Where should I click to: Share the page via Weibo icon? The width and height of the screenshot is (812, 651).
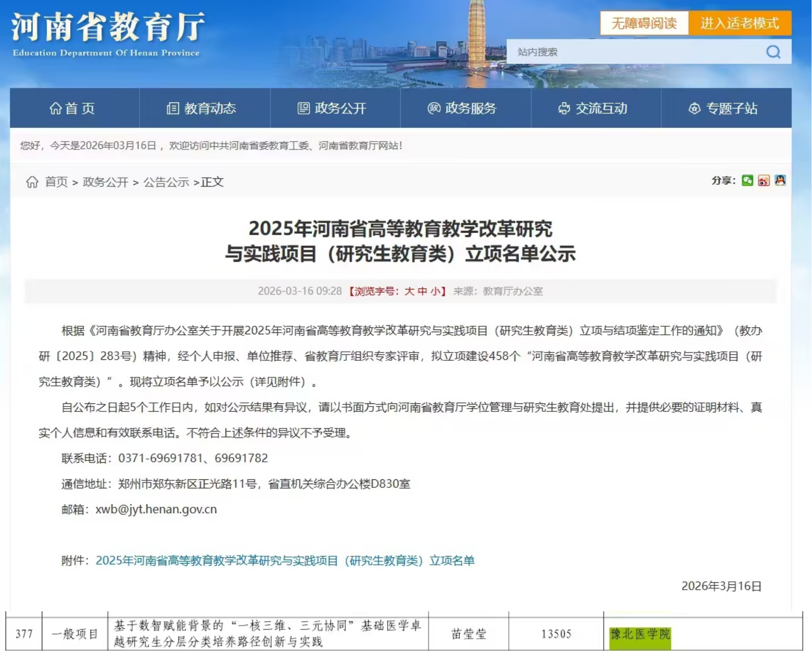[x=764, y=181]
